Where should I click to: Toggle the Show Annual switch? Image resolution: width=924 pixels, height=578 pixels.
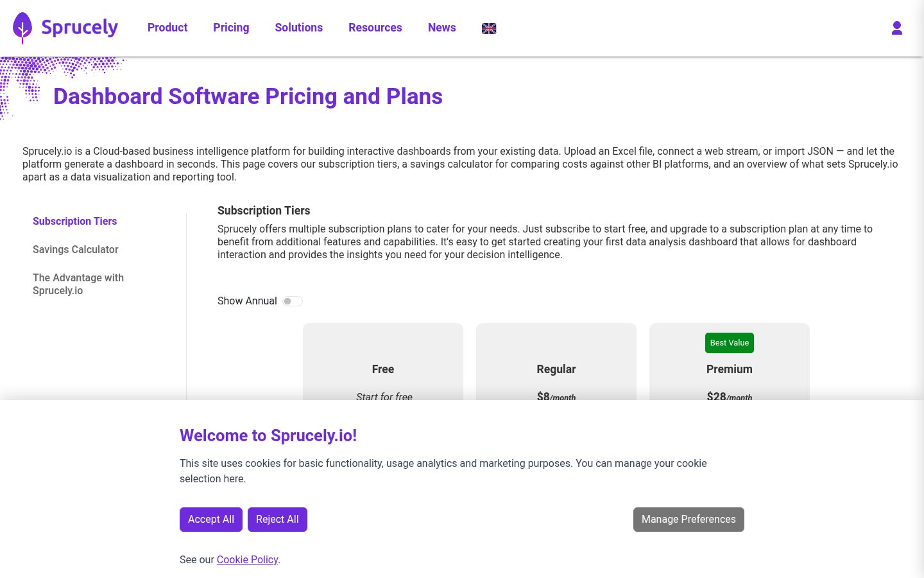pos(293,301)
